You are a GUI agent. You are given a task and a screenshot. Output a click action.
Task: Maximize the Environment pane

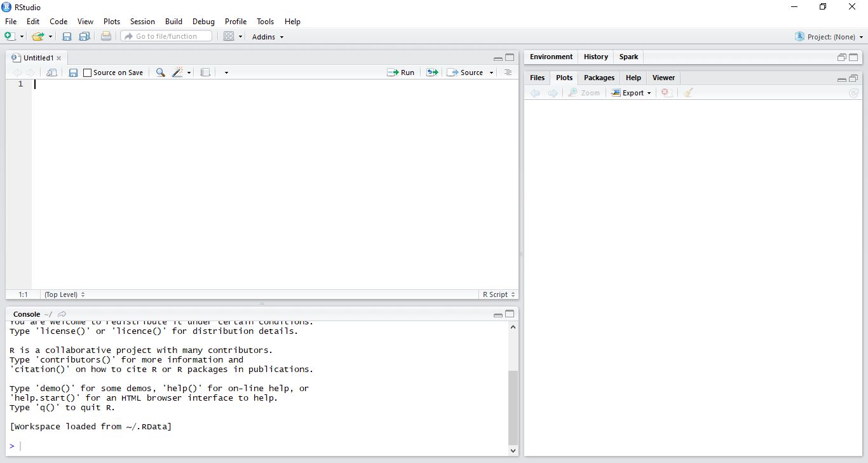coord(853,57)
